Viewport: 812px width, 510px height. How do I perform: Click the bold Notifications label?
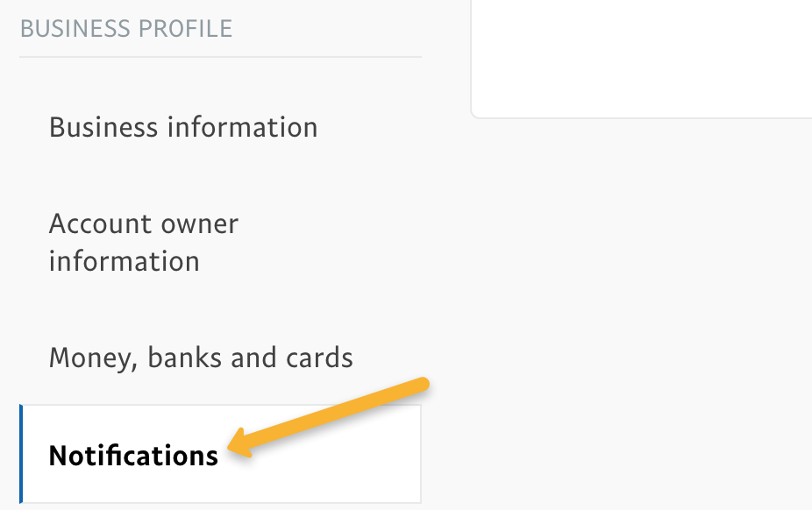[133, 456]
